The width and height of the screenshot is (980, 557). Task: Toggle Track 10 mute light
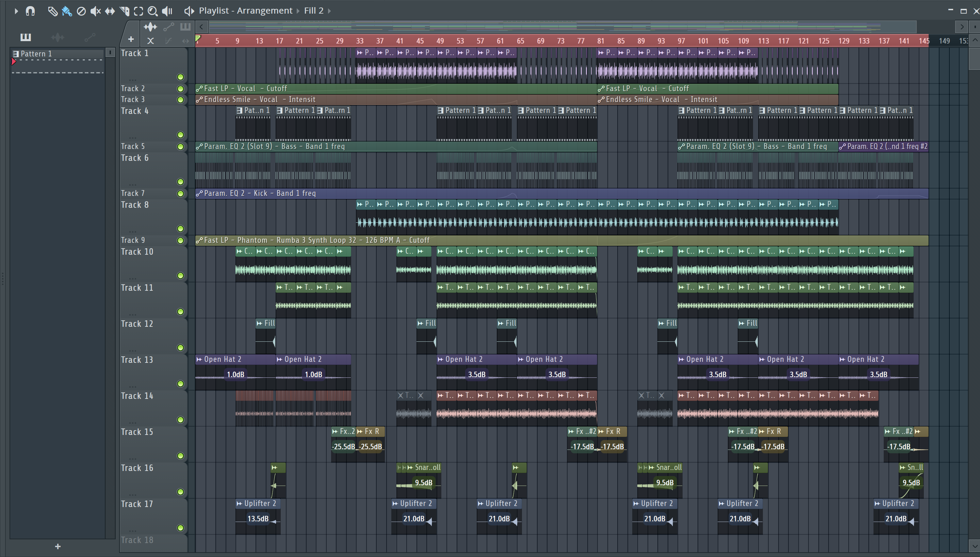(180, 276)
